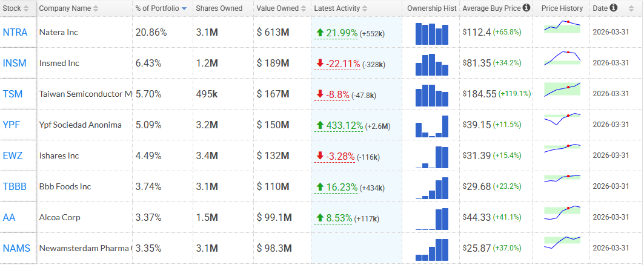The height and width of the screenshot is (265, 644).
Task: Open TBBB stock link
Action: [x=15, y=186]
